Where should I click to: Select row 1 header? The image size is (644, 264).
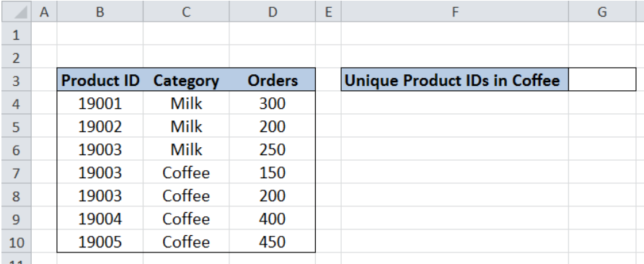[x=16, y=34]
